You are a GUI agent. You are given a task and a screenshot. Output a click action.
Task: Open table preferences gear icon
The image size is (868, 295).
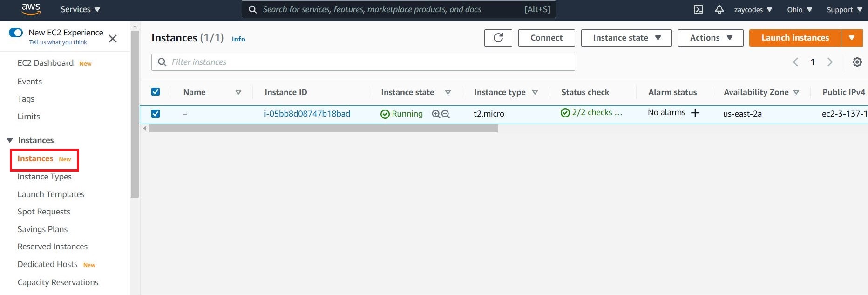point(857,62)
